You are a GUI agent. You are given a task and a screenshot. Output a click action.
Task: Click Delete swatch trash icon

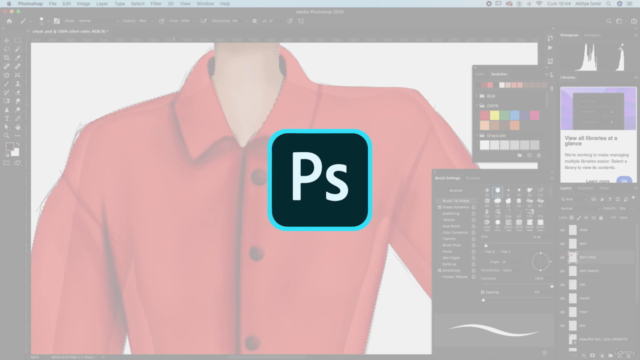(539, 156)
